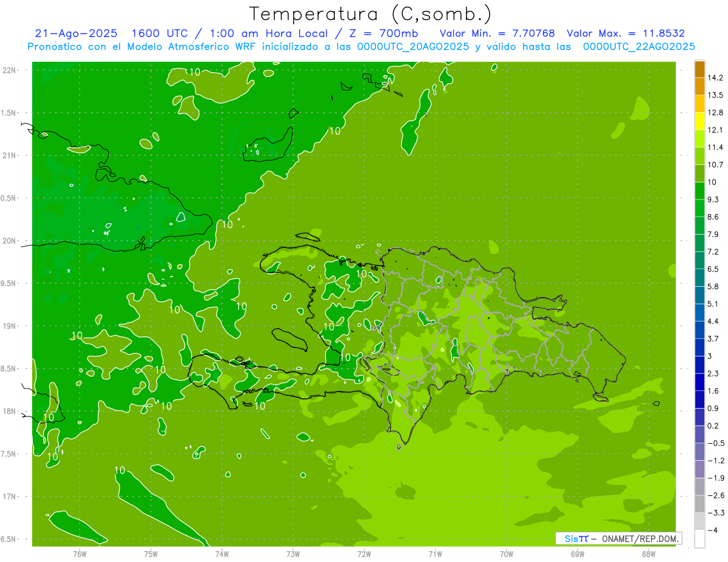Screen dimensions: 728x562
Task: Click the 7.9 value on the color scale
Action: coord(714,235)
